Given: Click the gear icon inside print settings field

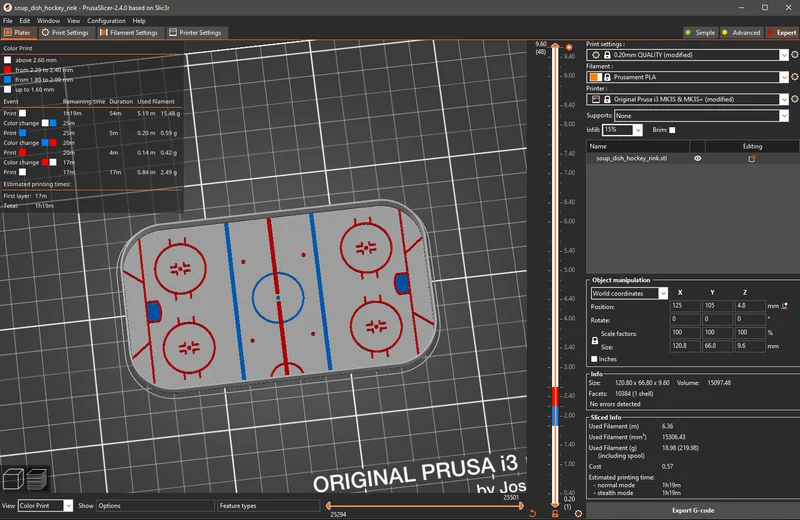Looking at the screenshot, I should [595, 55].
